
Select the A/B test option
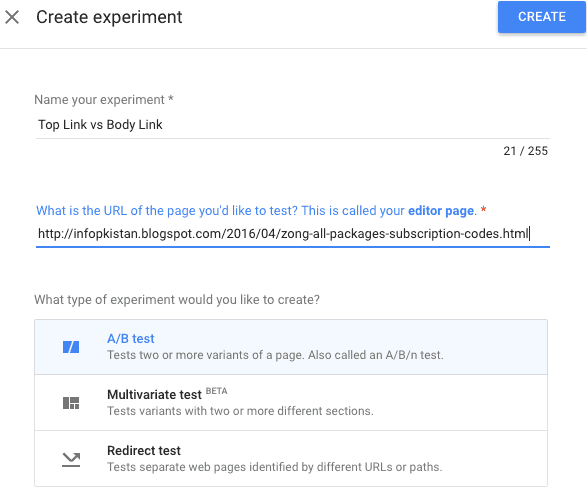(x=291, y=347)
